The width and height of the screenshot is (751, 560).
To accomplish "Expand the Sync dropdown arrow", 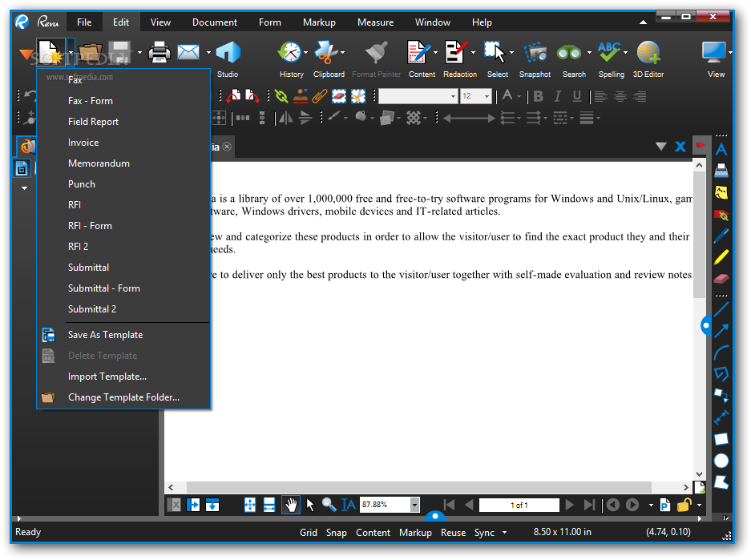I will point(504,532).
